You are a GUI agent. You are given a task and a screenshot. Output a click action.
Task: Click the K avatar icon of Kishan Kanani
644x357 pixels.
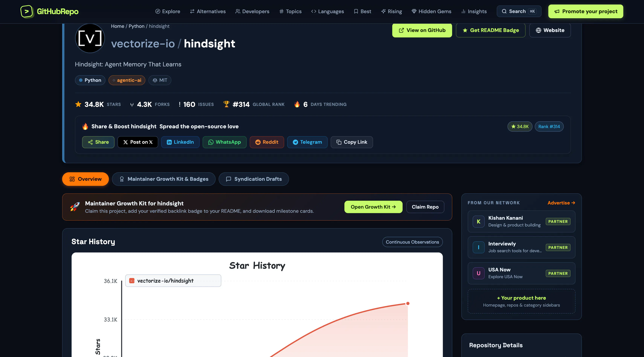click(x=478, y=221)
